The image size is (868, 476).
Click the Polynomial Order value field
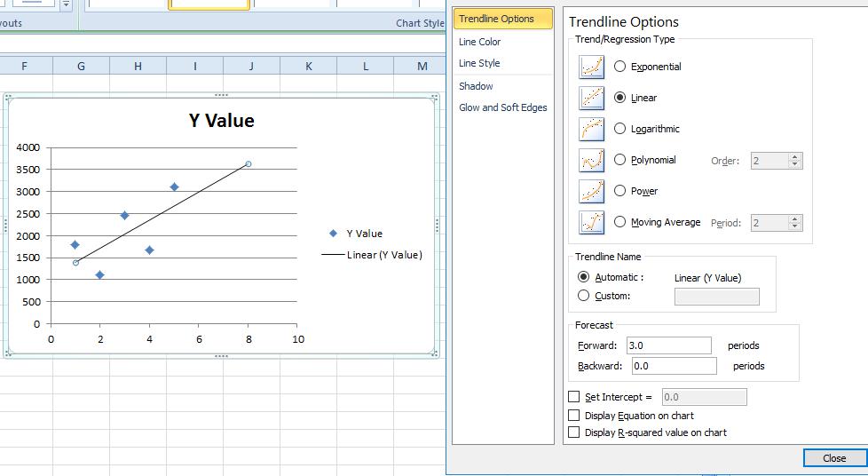(x=770, y=161)
